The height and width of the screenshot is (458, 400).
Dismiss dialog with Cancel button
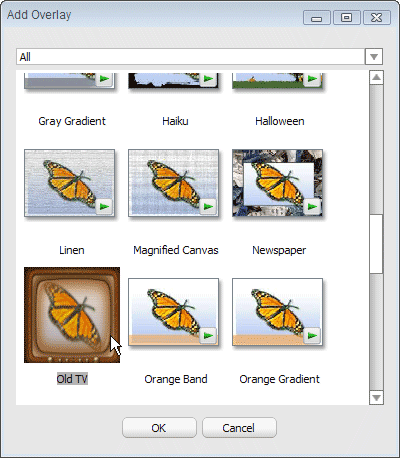point(239,428)
